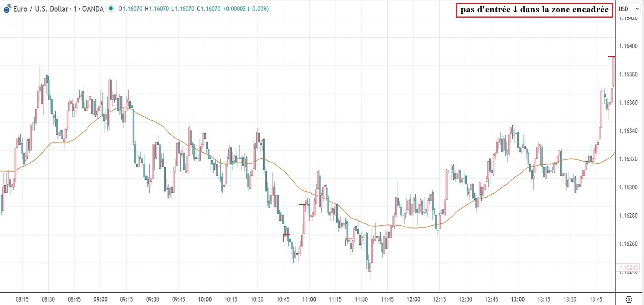Click the 12:30 time axis label
Image resolution: width=644 pixels, height=305 pixels.
(x=466, y=300)
